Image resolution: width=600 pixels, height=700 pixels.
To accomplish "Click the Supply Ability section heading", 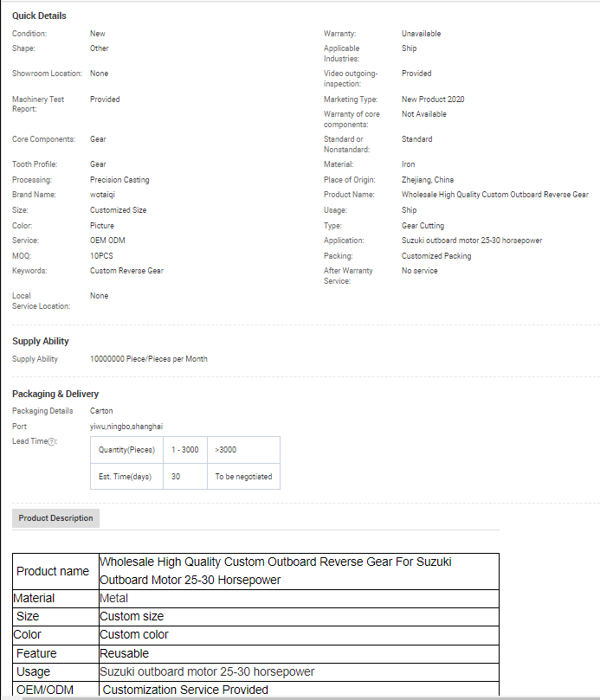I will pos(41,341).
